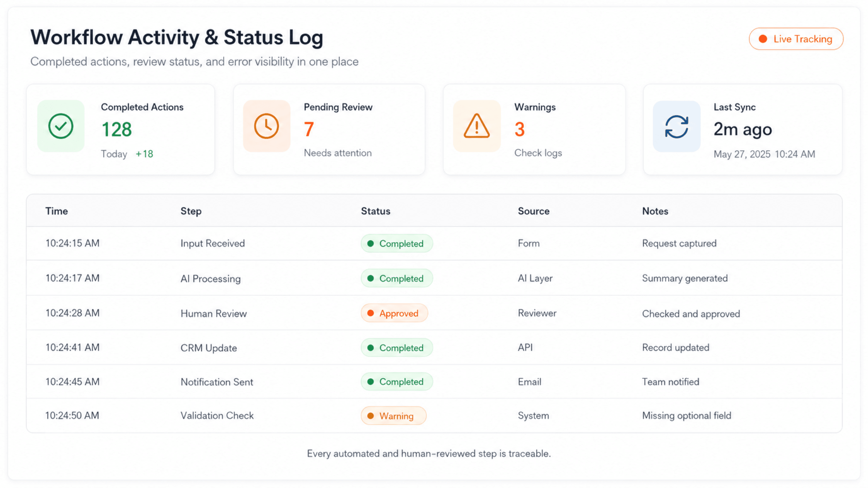
Task: Click the orange clock Pending Review icon
Action: [267, 126]
